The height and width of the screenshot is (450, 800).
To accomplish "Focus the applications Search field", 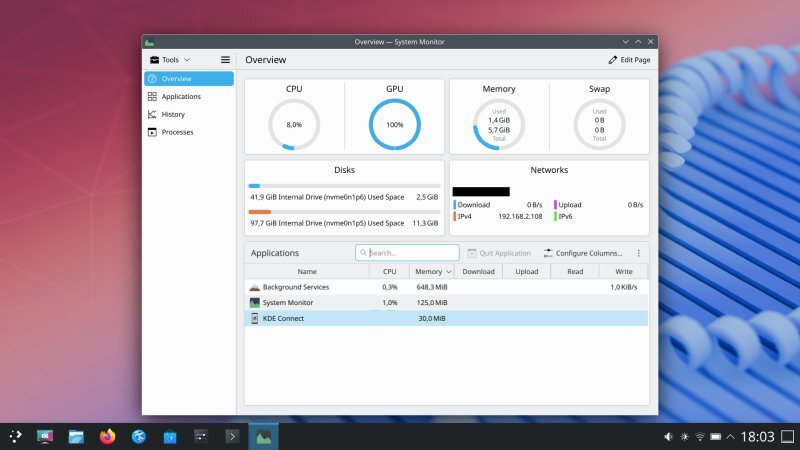I will click(x=407, y=253).
